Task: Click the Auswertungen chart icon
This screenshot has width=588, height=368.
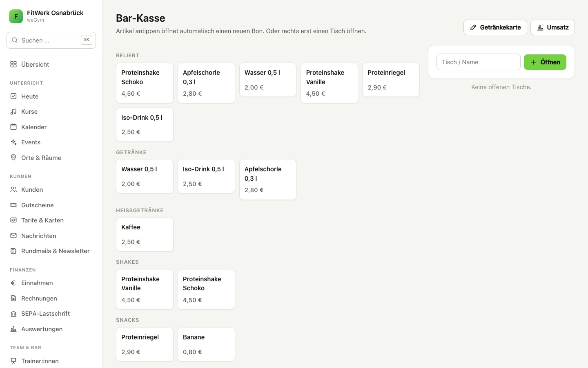Action: [x=13, y=329]
